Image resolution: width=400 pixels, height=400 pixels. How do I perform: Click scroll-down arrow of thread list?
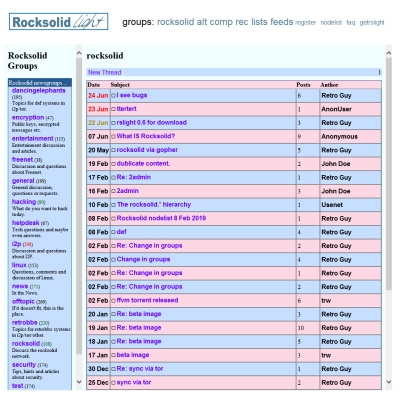pos(389,382)
